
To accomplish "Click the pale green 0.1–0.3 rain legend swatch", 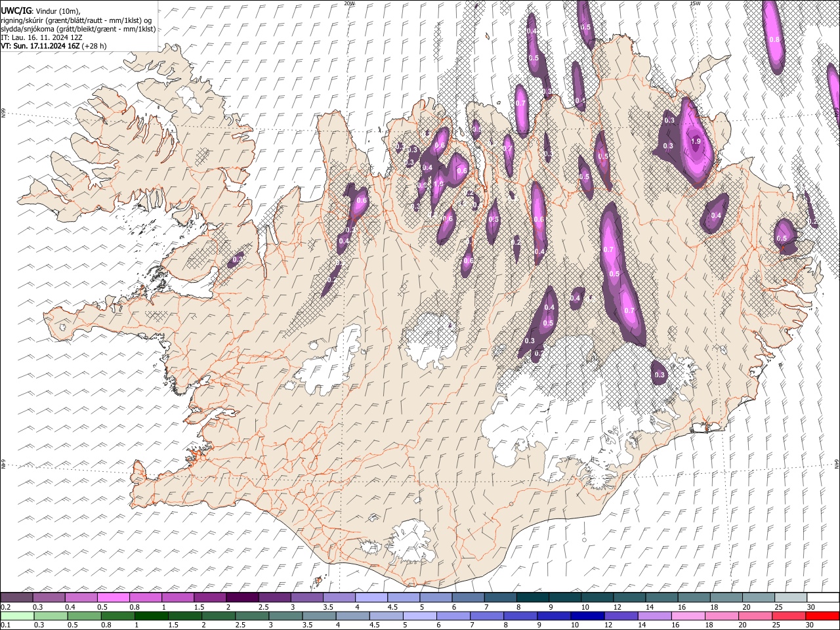I will (x=17, y=616).
